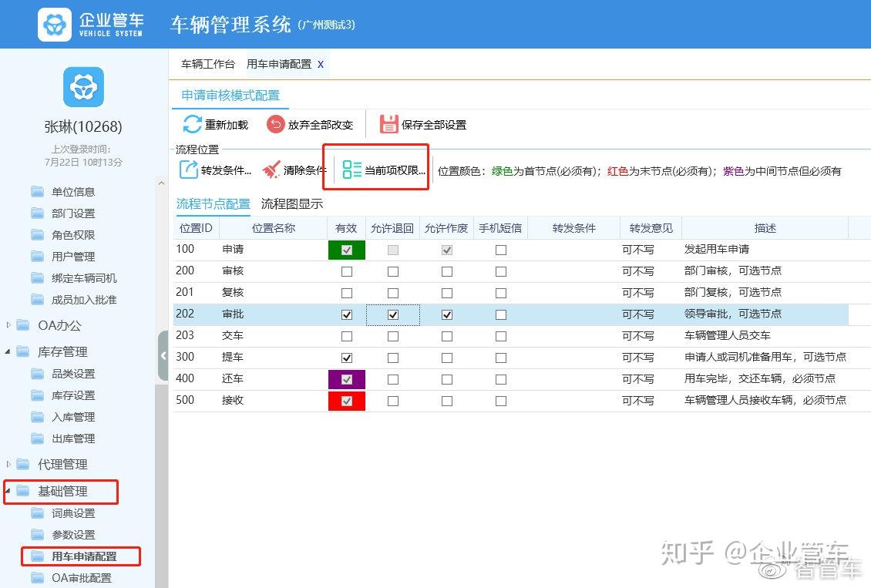Click the 入库管理 folder icon

(x=38, y=417)
